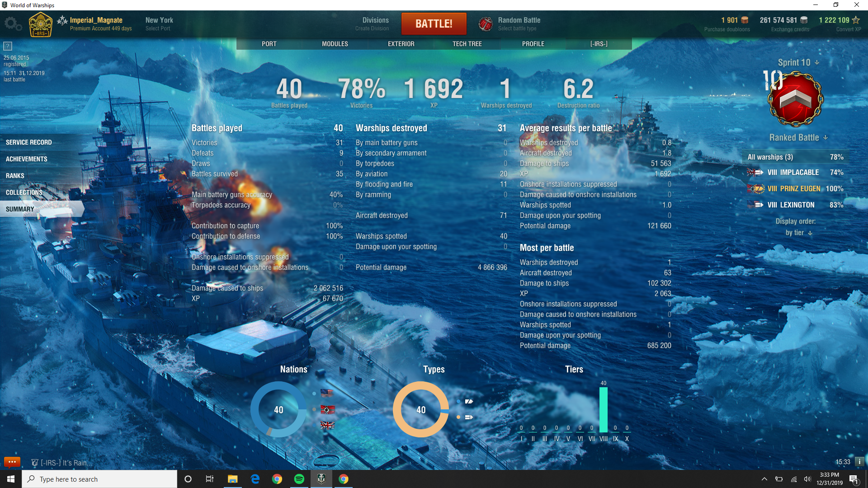868x488 pixels.
Task: Click Create Division under Divisions
Action: 372,28
